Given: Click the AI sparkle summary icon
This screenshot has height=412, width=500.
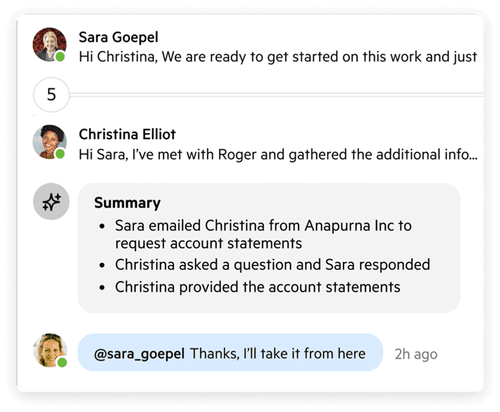Looking at the screenshot, I should (51, 201).
